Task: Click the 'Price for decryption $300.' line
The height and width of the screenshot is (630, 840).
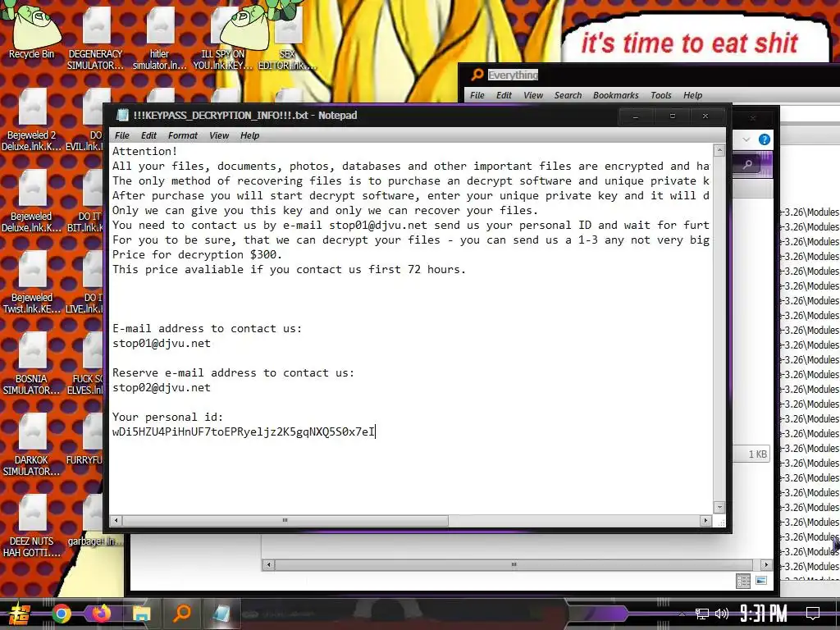Action: (x=197, y=254)
